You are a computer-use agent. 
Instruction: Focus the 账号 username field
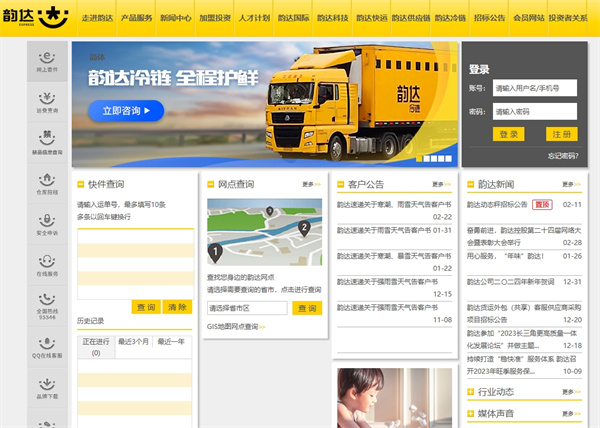535,88
